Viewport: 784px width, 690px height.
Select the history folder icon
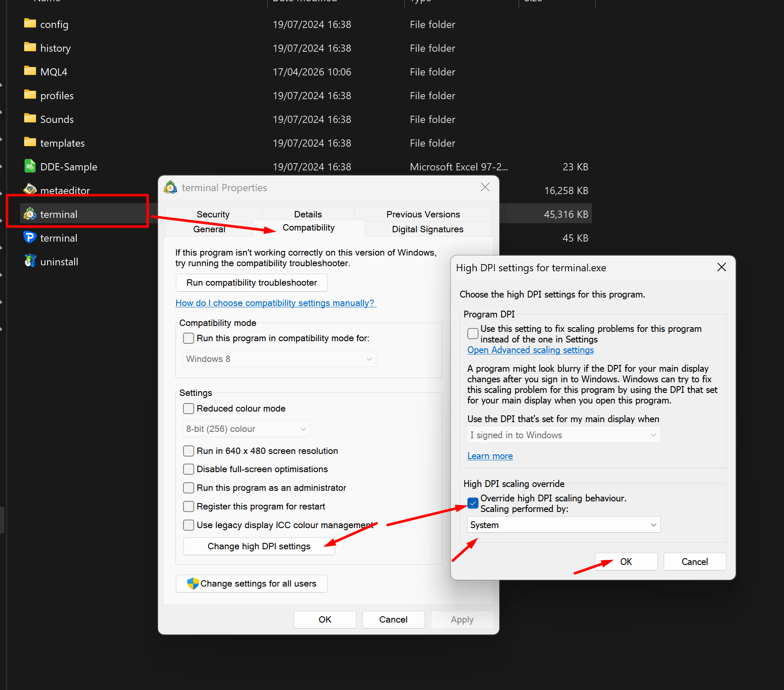pyautogui.click(x=30, y=47)
